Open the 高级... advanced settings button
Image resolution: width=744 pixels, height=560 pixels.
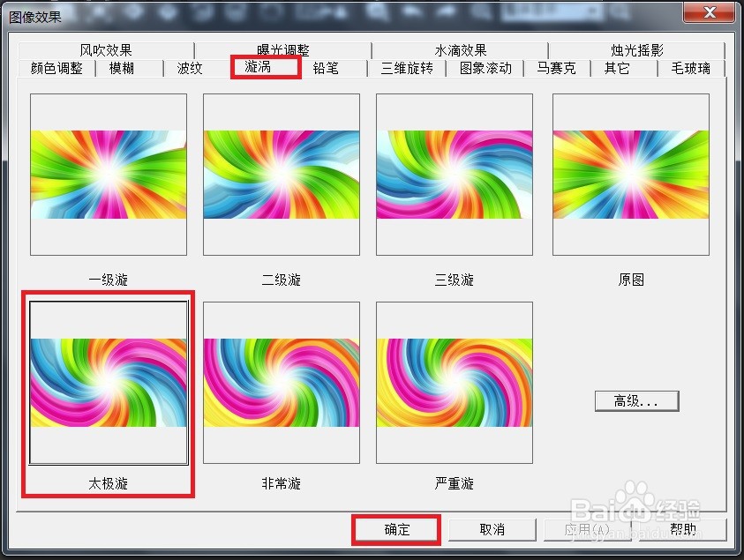(x=636, y=401)
